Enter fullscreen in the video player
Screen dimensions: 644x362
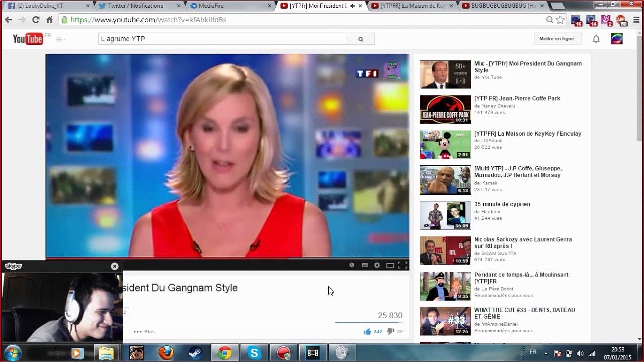point(403,265)
